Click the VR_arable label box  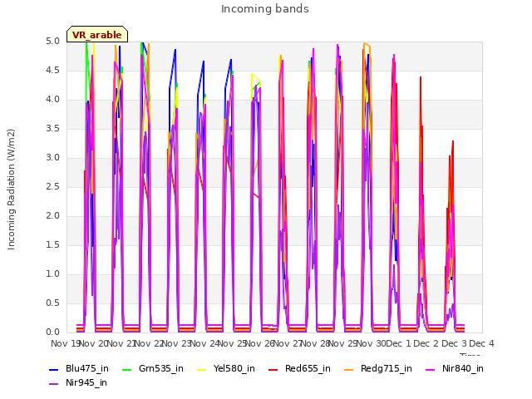pyautogui.click(x=97, y=34)
